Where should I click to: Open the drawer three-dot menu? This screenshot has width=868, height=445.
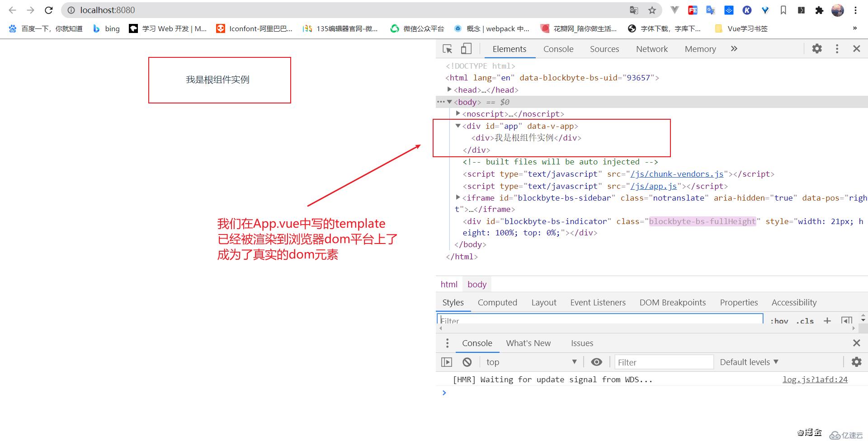[x=447, y=343]
